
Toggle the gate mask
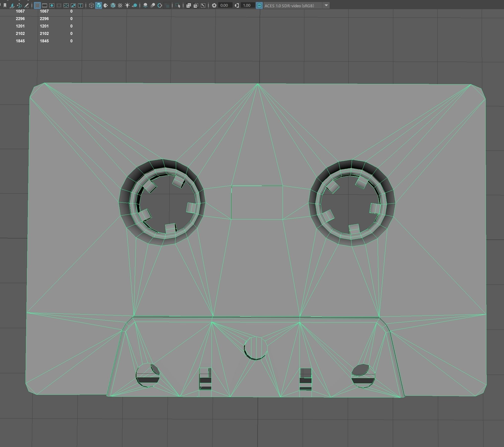point(59,5)
